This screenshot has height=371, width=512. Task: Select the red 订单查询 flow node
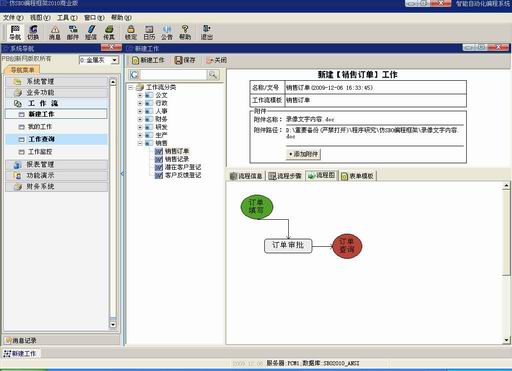tap(347, 246)
